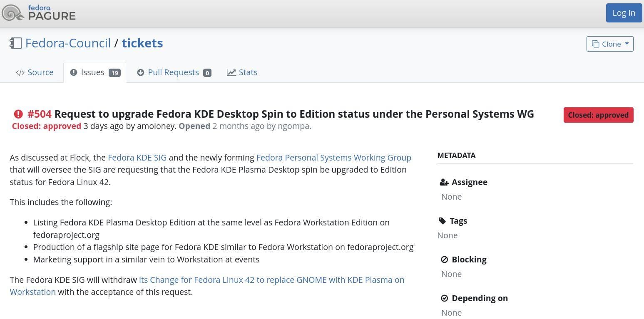The image size is (644, 319).
Task: Click the exclamation icon on Issues tab
Action: point(74,72)
